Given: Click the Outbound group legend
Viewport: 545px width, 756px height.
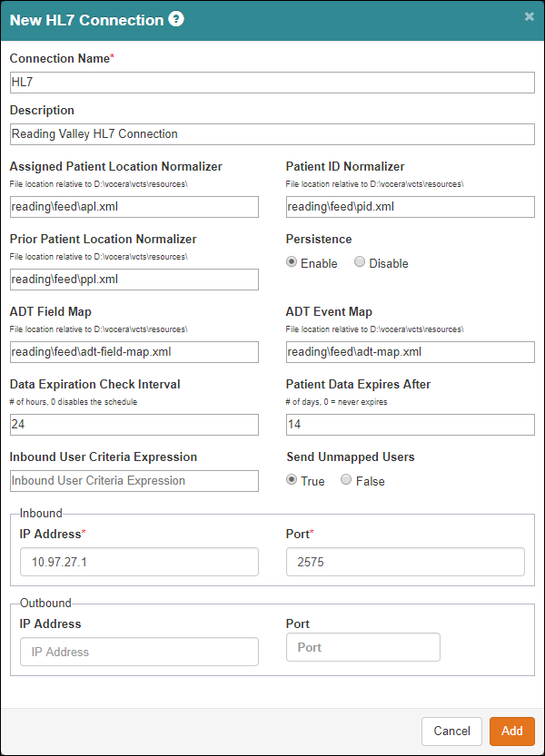Looking at the screenshot, I should coord(45,603).
